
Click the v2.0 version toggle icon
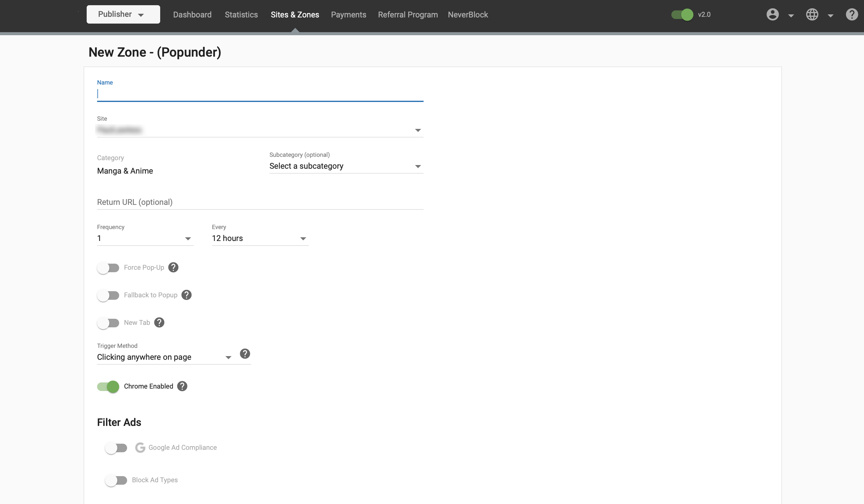click(683, 14)
